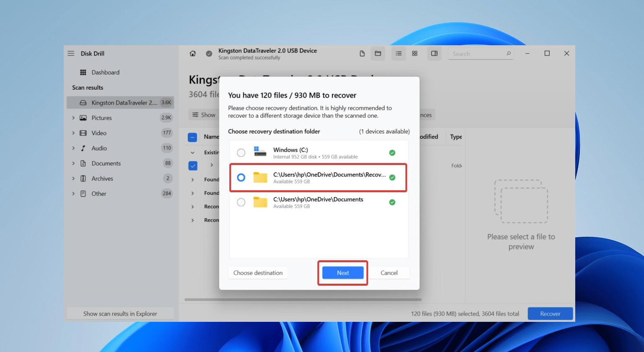The height and width of the screenshot is (352, 644).
Task: Expand the Video category
Action: point(73,133)
